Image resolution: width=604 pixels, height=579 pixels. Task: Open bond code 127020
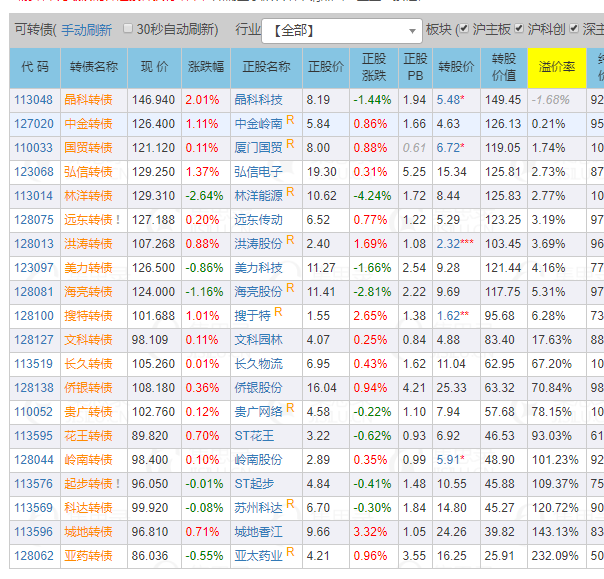(34, 124)
